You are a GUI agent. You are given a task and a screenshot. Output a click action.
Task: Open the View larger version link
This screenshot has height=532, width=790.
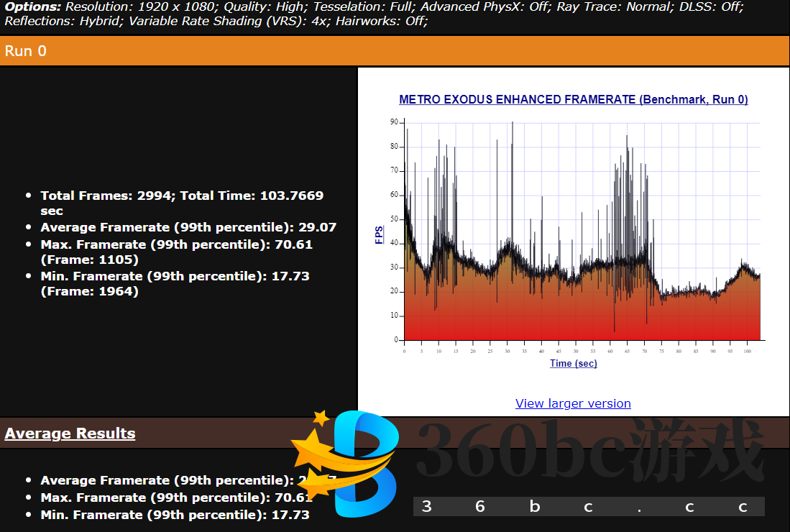573,403
